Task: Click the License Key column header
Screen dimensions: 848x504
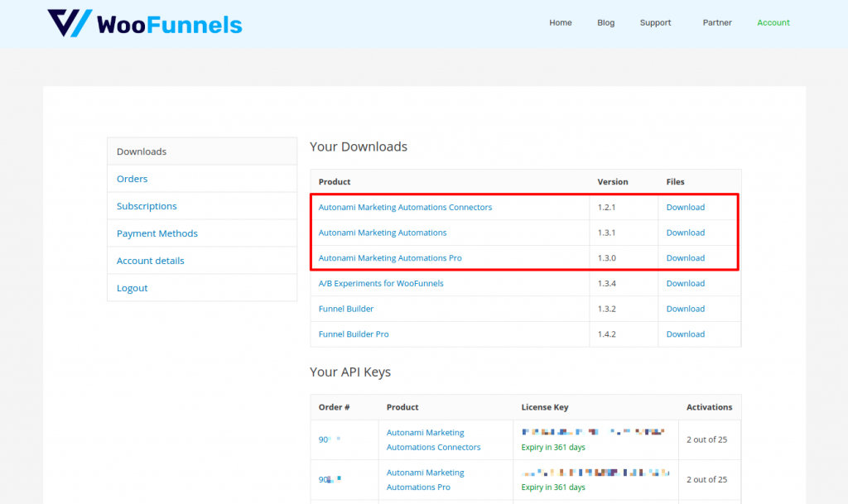Action: pos(545,407)
